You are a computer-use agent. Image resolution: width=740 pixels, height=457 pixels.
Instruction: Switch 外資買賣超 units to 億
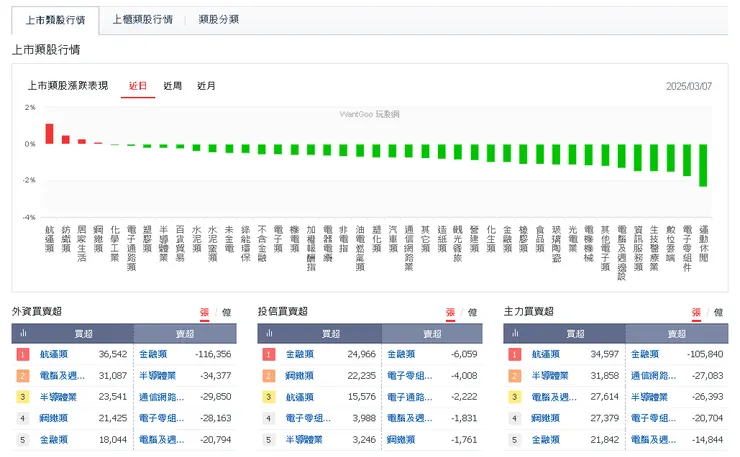(227, 313)
